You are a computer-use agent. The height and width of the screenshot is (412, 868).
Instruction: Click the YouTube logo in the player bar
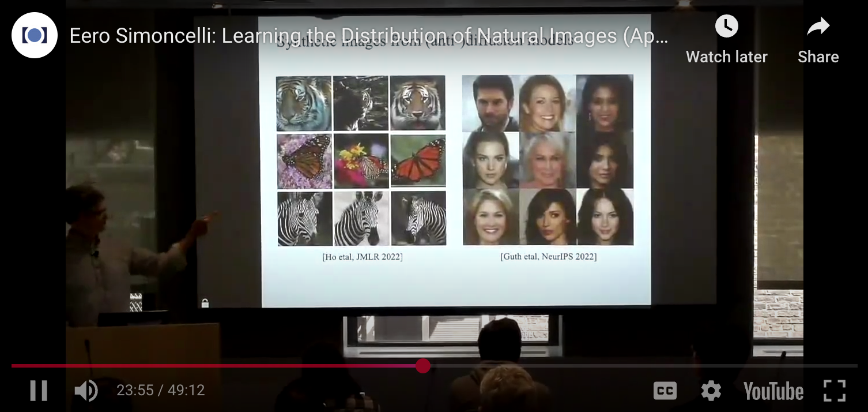tap(773, 391)
